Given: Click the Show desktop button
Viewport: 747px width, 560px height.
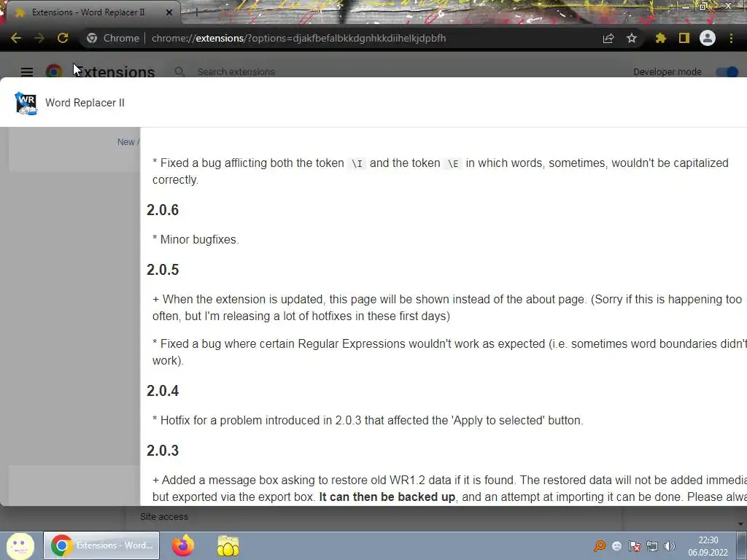Looking at the screenshot, I should point(741,545).
